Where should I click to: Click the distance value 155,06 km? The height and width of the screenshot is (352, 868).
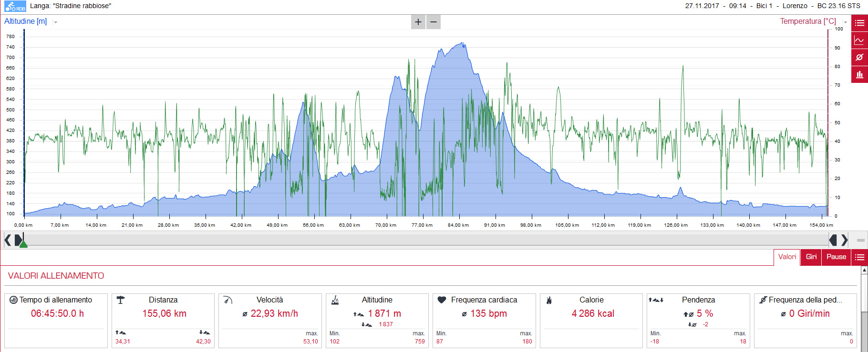(x=165, y=313)
